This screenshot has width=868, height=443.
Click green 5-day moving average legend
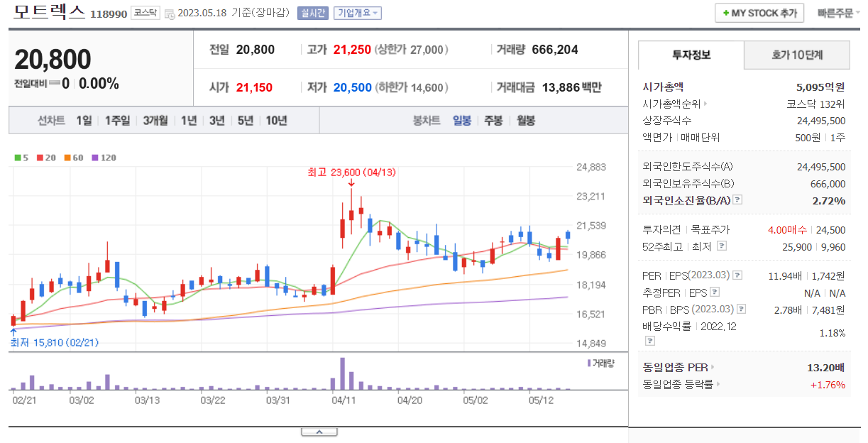pyautogui.click(x=21, y=158)
